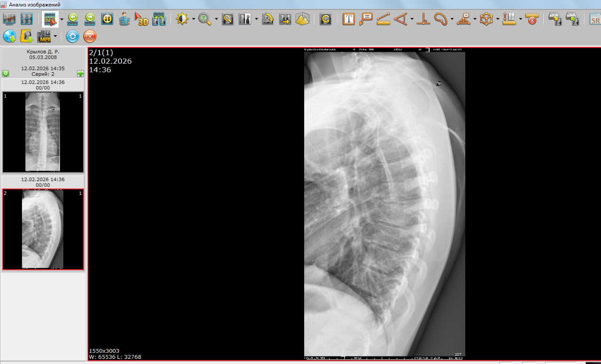Expand the zoom tool dropdown arrow
This screenshot has width=601, height=364.
pos(216,20)
